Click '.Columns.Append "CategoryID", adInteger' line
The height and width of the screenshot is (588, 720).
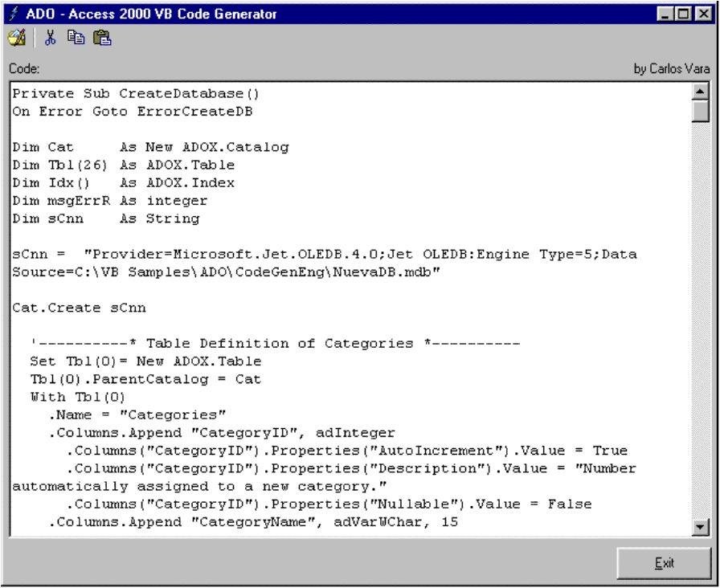point(222,433)
